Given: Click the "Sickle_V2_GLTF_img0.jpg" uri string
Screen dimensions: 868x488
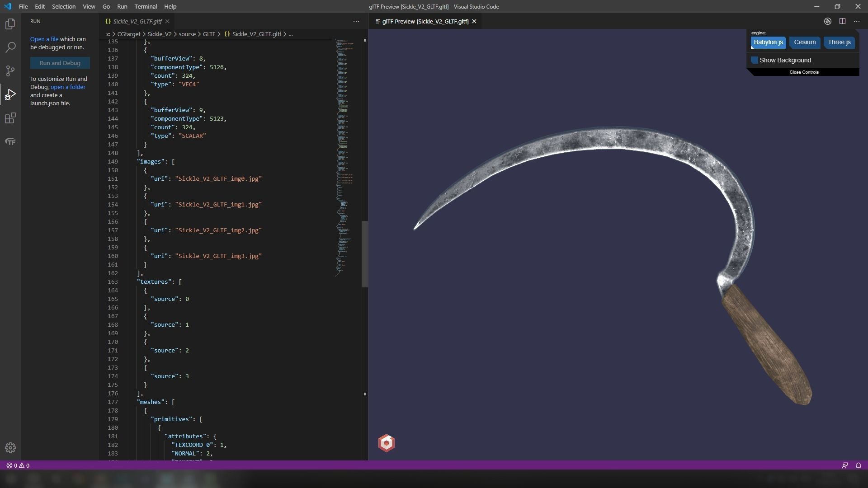Looking at the screenshot, I should point(218,179).
